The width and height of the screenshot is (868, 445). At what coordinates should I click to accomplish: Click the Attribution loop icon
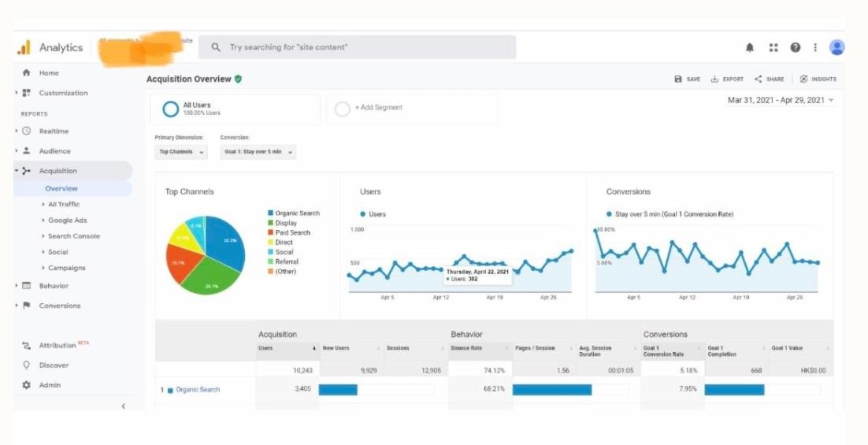coord(26,346)
